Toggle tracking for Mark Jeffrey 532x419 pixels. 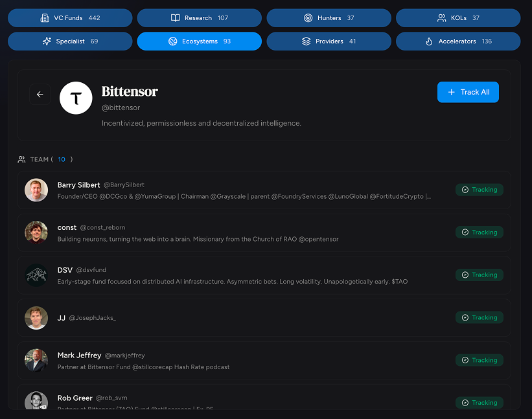pos(480,360)
